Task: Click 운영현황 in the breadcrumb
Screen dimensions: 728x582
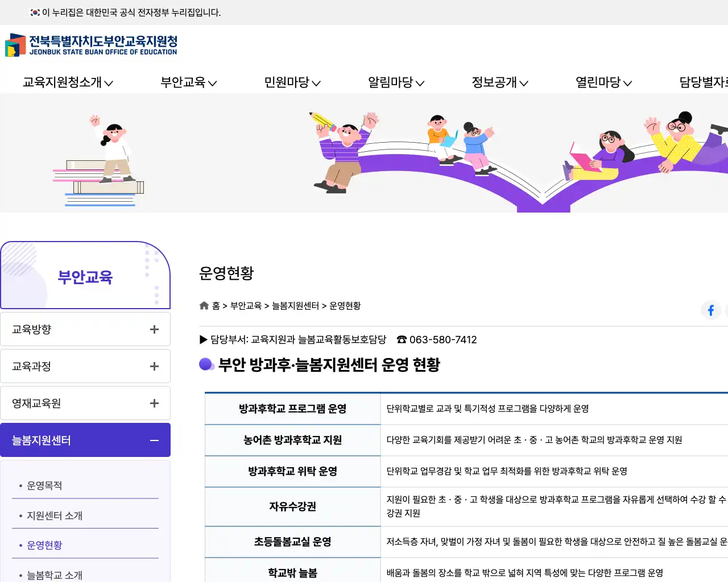Action: (345, 306)
